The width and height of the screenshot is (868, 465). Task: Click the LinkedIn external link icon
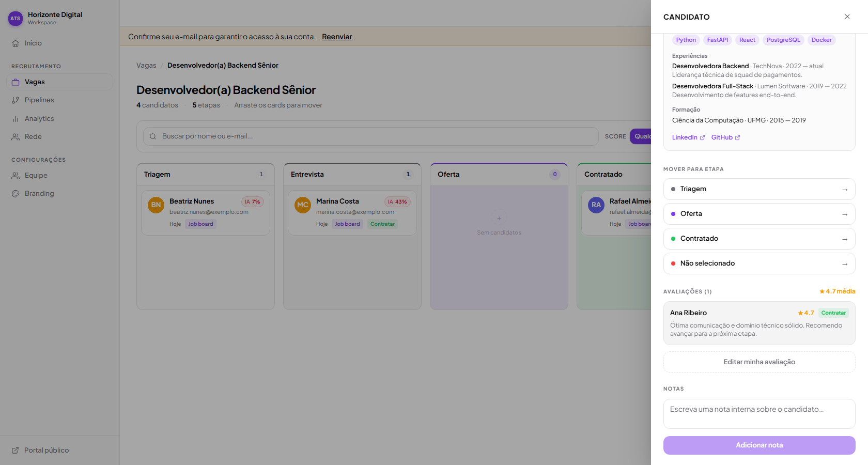tap(702, 138)
